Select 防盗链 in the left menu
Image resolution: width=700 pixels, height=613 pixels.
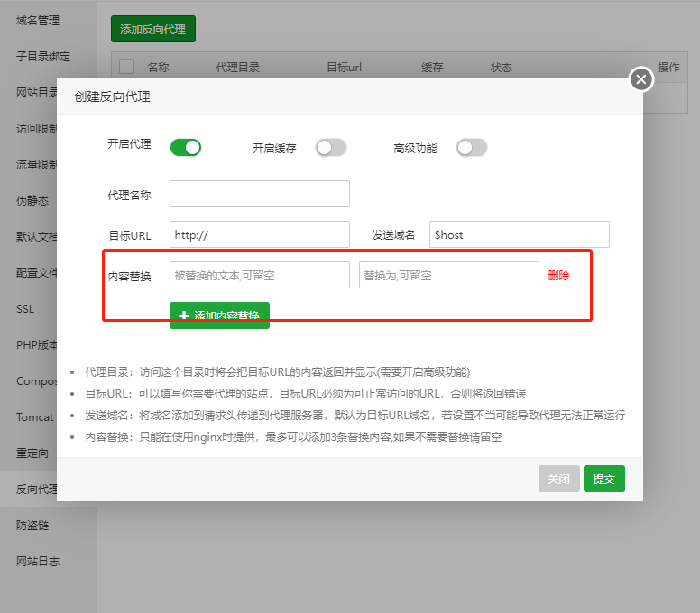click(x=32, y=525)
